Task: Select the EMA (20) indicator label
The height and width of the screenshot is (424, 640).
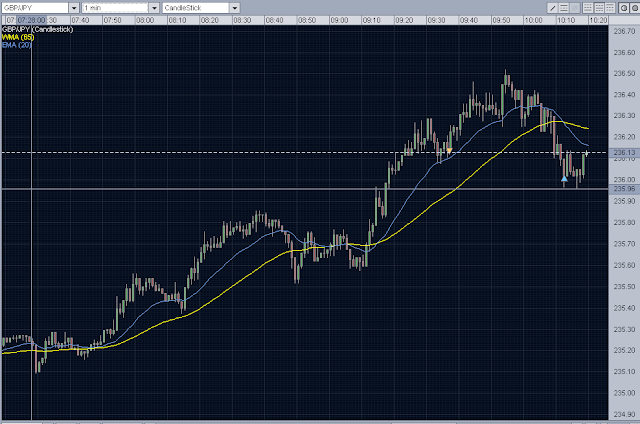Action: pyautogui.click(x=17, y=45)
